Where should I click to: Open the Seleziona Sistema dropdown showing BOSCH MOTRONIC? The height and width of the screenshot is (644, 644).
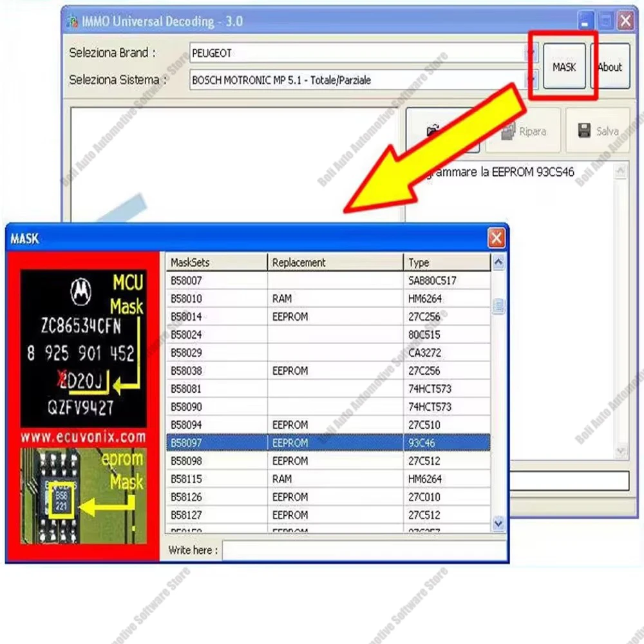coord(363,80)
